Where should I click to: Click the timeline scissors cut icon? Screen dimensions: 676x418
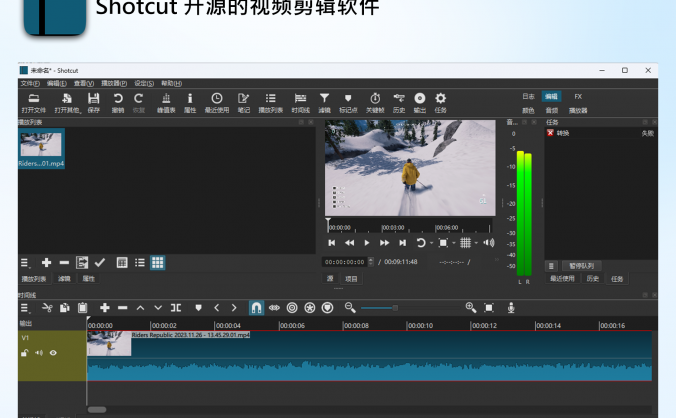click(47, 308)
